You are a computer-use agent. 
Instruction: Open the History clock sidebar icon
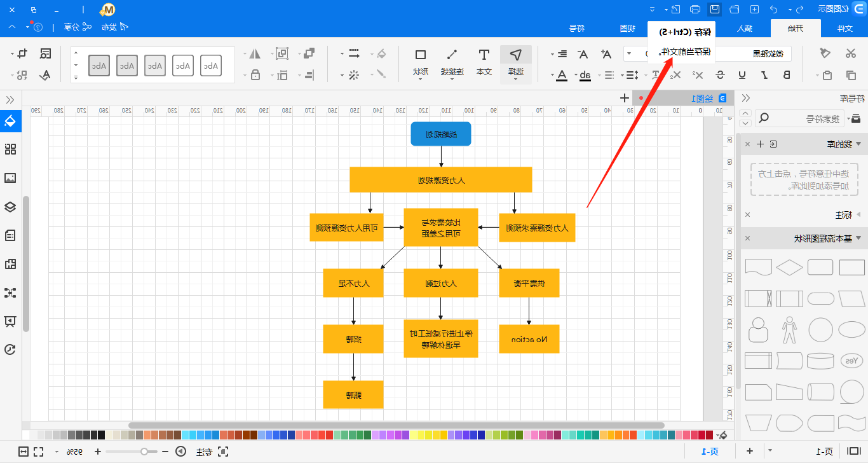point(10,350)
